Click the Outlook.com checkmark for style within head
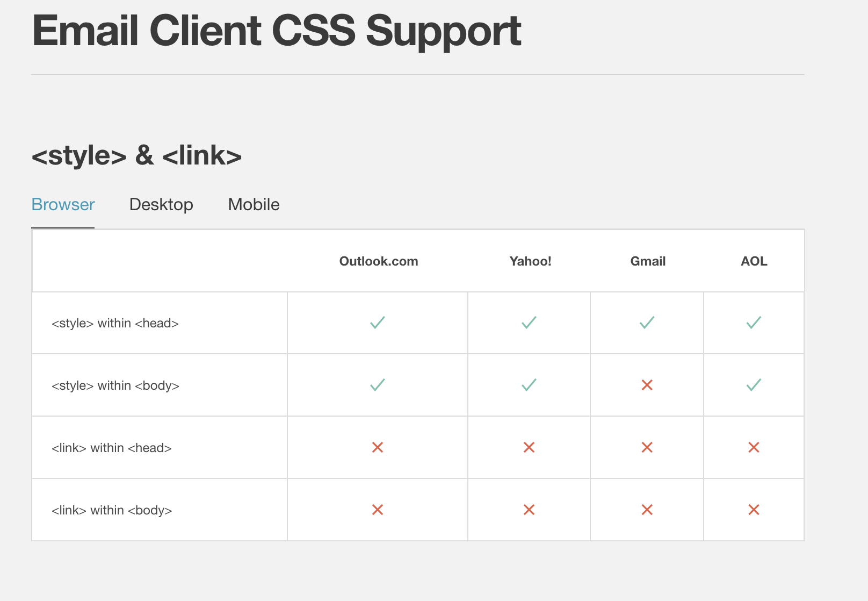The image size is (868, 601). 378,323
